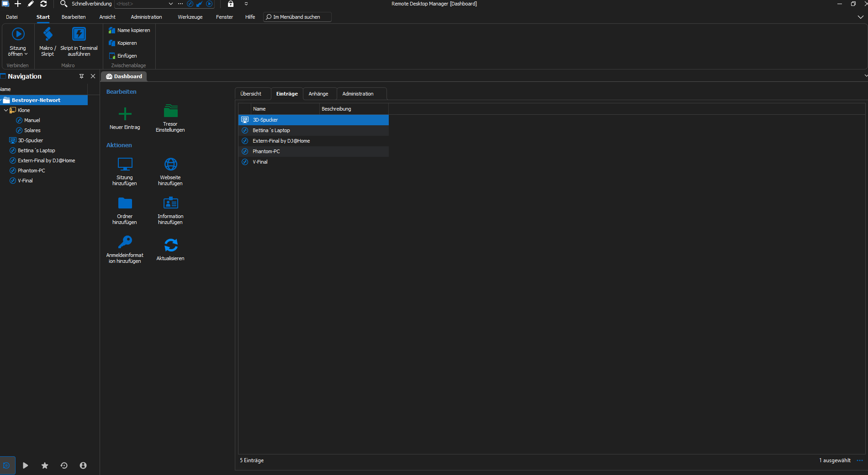868x475 pixels.
Task: Click the magnifier search icon beside Schnellverbindung
Action: coord(64,4)
